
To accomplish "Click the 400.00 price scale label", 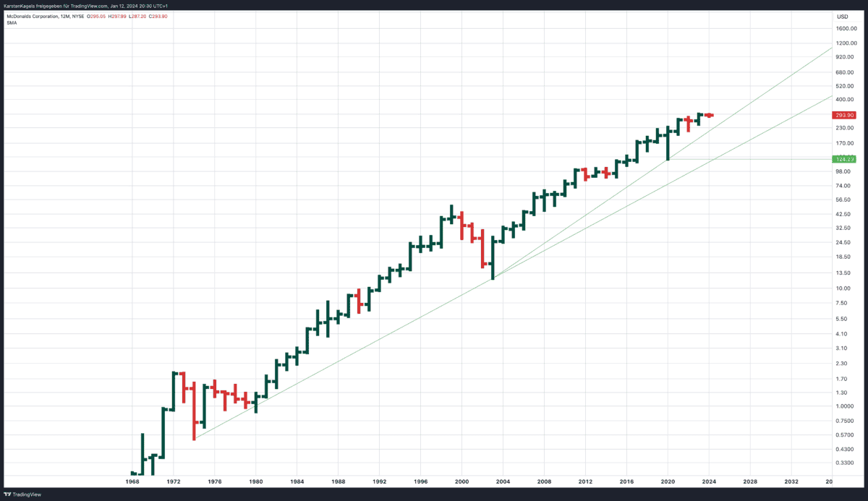I will coord(845,99).
